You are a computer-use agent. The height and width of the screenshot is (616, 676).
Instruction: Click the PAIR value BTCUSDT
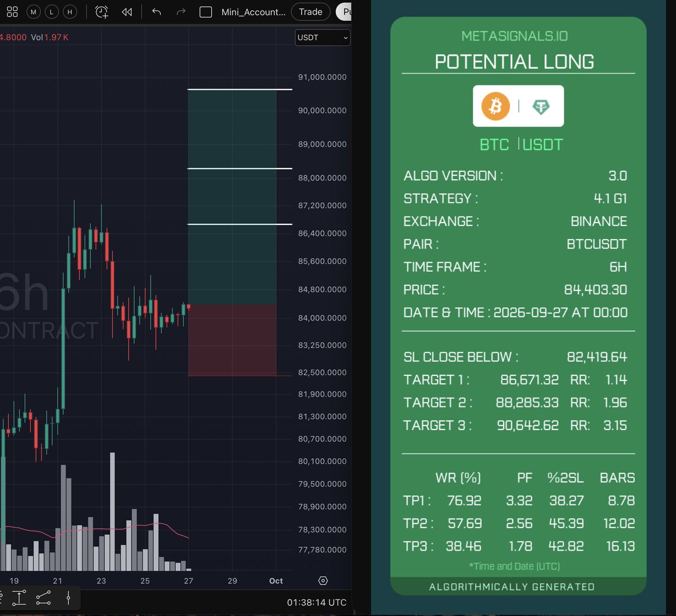tap(597, 244)
